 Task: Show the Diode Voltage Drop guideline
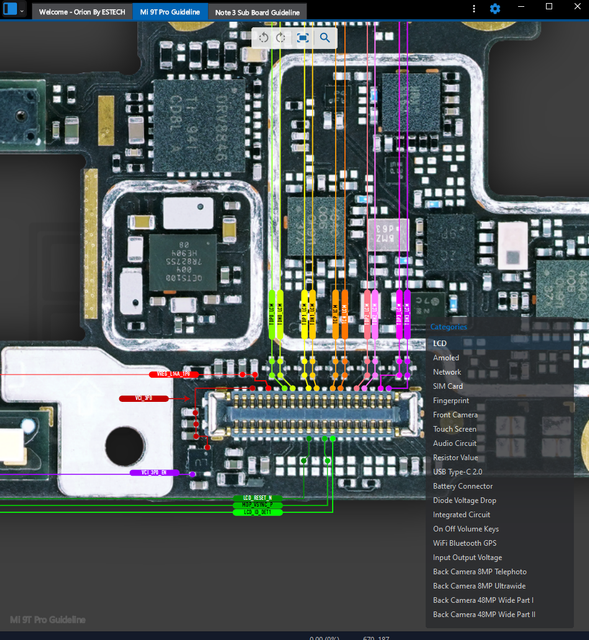coord(500,500)
